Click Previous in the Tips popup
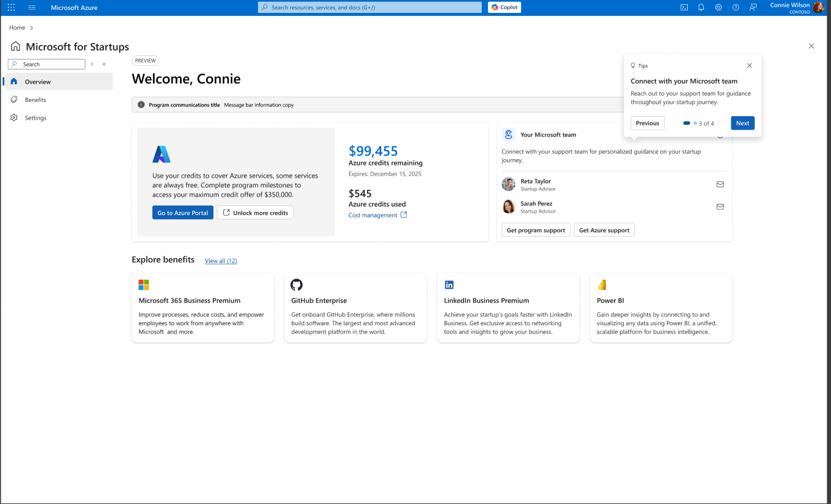Image resolution: width=831 pixels, height=504 pixels. 648,123
